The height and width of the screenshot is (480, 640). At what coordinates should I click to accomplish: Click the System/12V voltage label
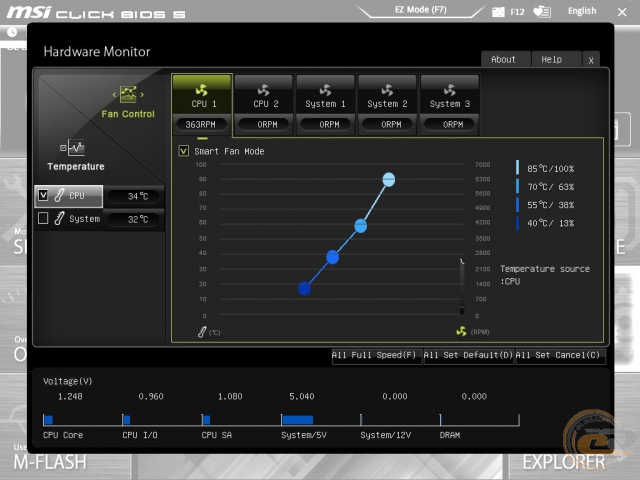[385, 435]
